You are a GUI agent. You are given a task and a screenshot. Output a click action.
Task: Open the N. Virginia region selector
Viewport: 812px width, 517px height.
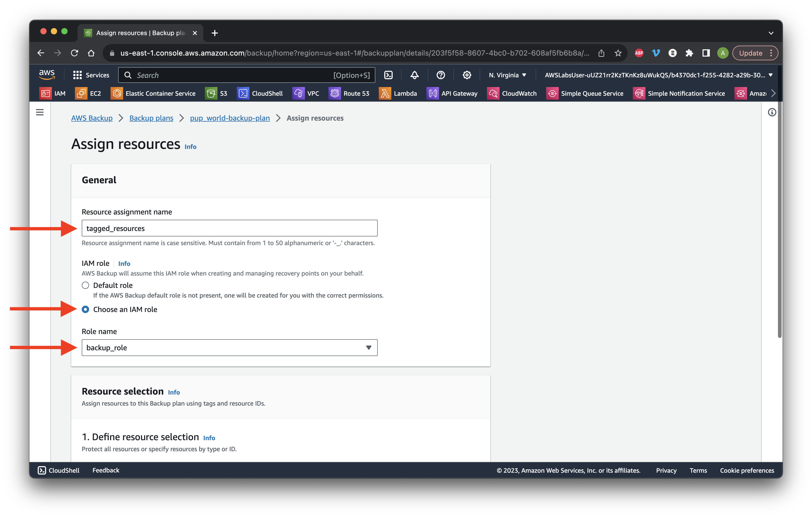pyautogui.click(x=508, y=75)
